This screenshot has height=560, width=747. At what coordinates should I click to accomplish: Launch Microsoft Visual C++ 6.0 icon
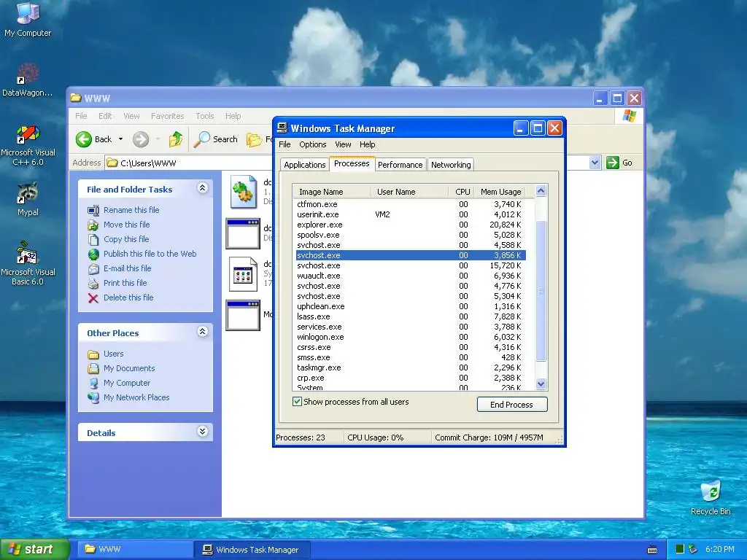coord(28,145)
